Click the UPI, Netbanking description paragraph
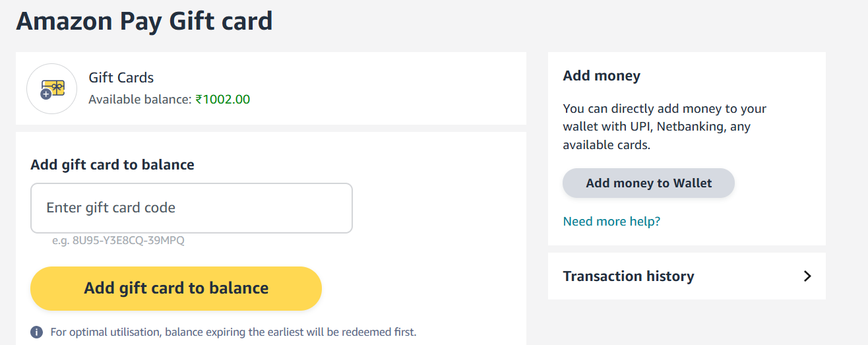The width and height of the screenshot is (868, 345). pyautogui.click(x=664, y=127)
